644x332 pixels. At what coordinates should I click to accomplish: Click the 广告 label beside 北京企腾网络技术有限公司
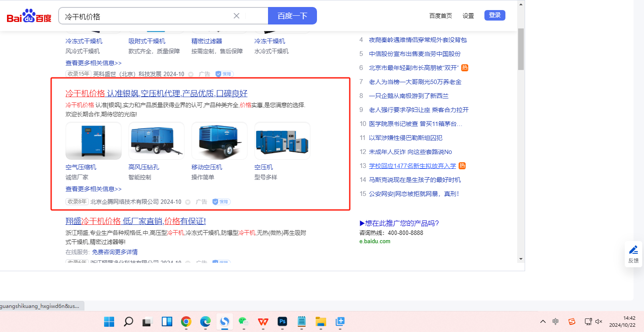(x=202, y=202)
